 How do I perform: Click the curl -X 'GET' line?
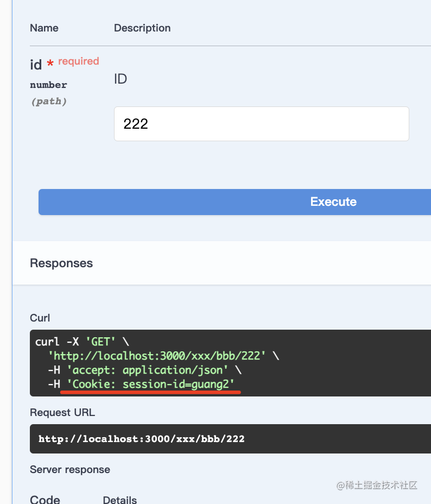(x=83, y=342)
